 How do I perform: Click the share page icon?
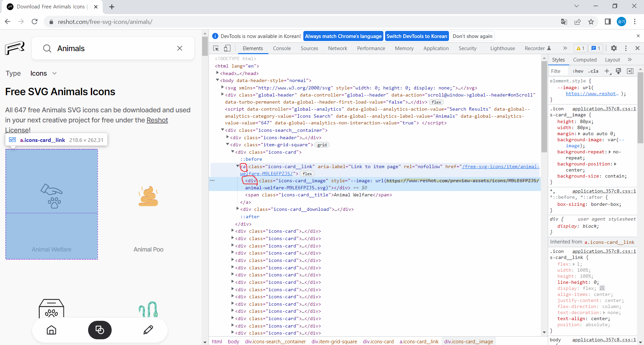(577, 22)
